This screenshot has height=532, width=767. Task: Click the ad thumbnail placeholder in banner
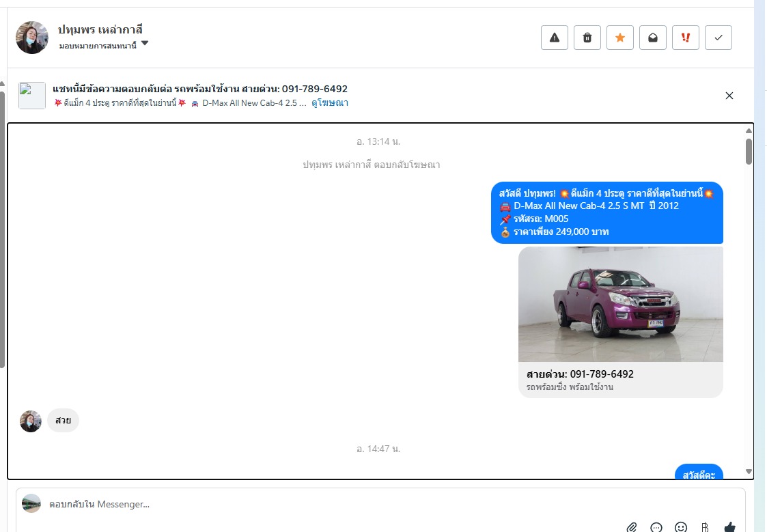32,96
